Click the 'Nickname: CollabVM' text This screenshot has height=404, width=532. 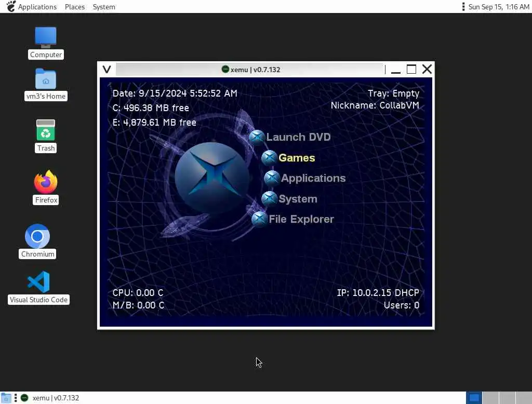(x=375, y=105)
